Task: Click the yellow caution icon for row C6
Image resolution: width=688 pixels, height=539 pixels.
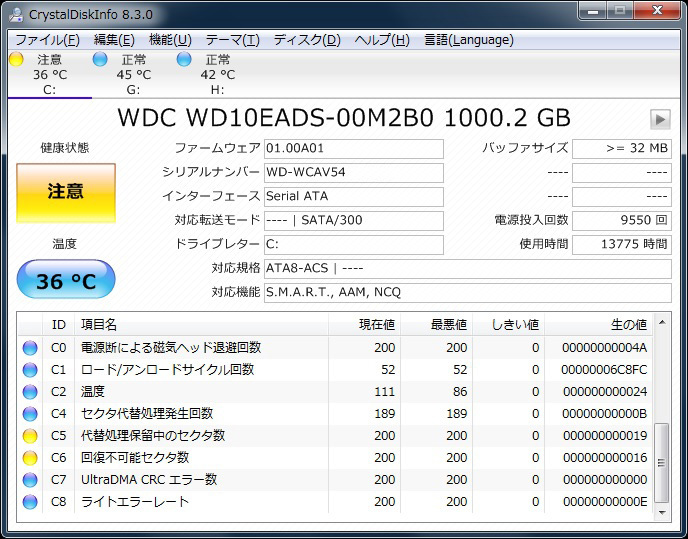Action: (x=30, y=458)
